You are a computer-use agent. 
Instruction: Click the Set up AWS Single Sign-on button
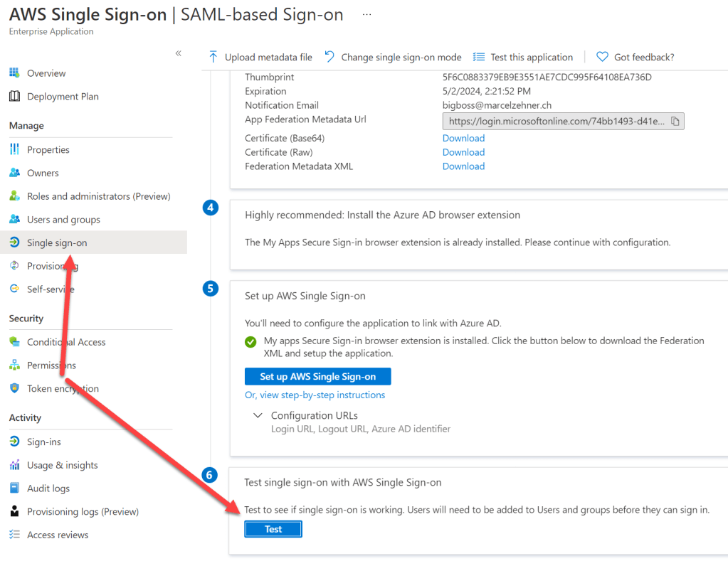(317, 376)
